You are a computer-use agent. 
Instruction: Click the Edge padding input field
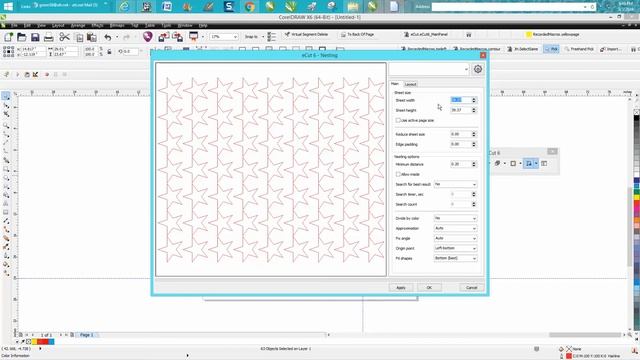click(461, 144)
